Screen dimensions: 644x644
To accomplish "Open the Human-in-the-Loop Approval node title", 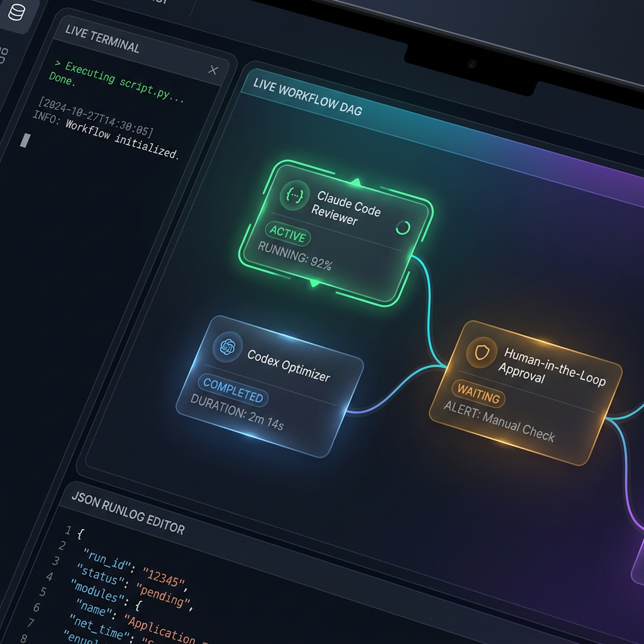I will 552,367.
